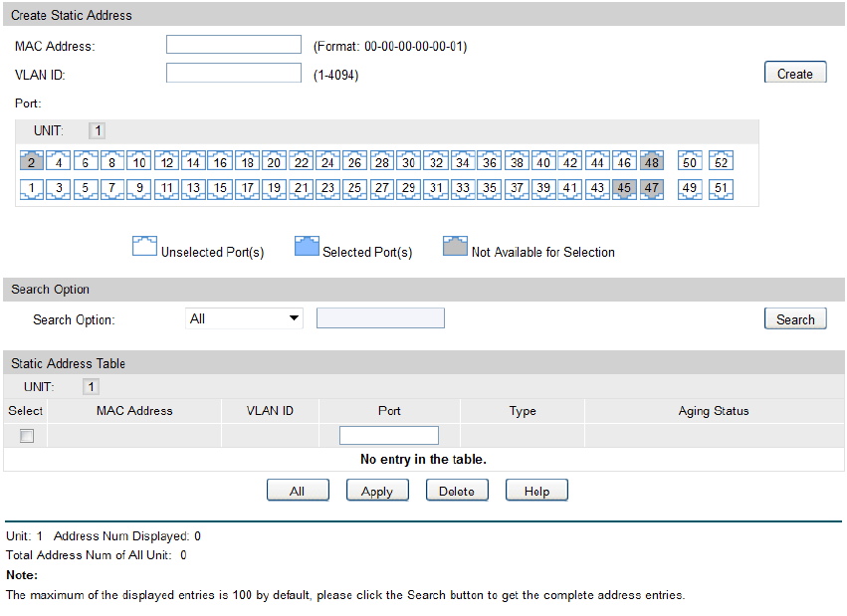Select port 31 icon
The height and width of the screenshot is (616, 847).
[x=435, y=189]
